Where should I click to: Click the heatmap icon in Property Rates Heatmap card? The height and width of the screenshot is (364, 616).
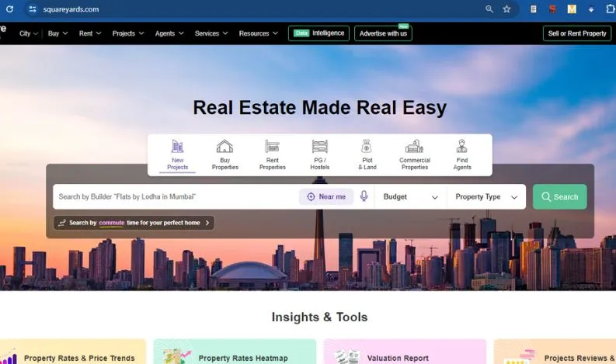[x=177, y=356]
